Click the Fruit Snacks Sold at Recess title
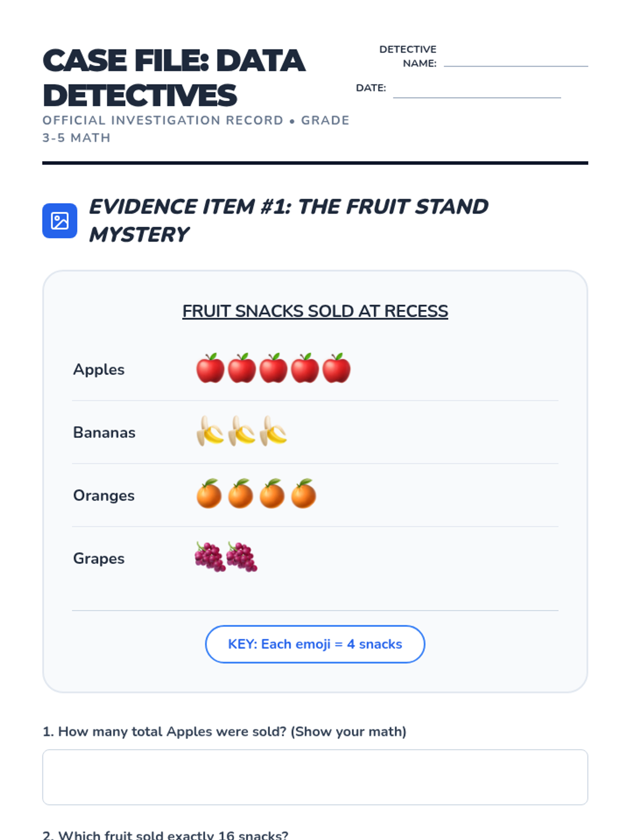This screenshot has width=630, height=840. point(315,311)
